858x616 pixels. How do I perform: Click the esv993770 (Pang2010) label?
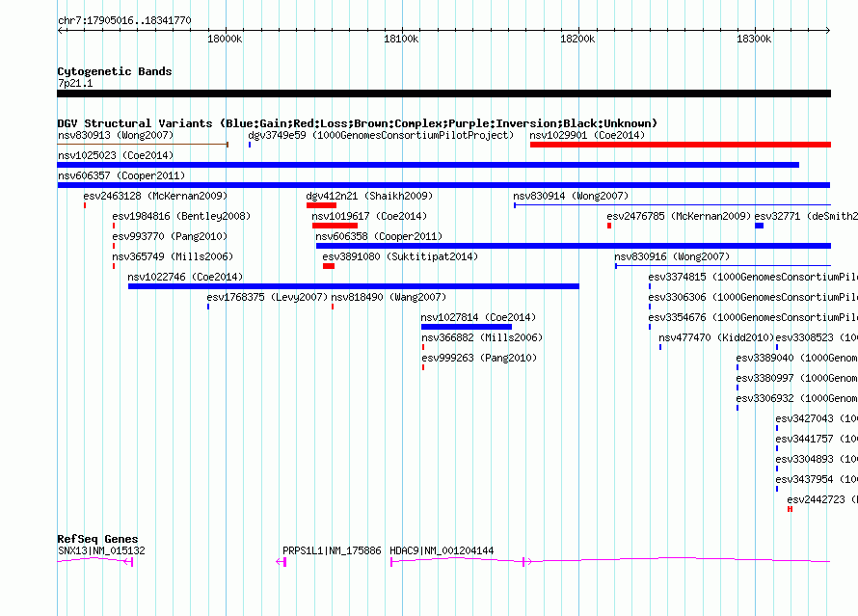click(x=170, y=236)
